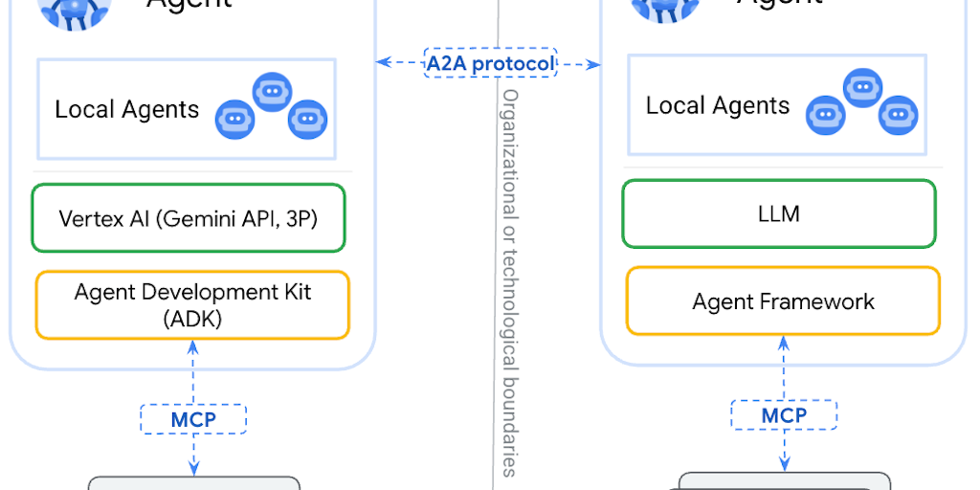
Task: Click the gray stacked box under Agent Framework's MCP arrow
Action: [785, 480]
